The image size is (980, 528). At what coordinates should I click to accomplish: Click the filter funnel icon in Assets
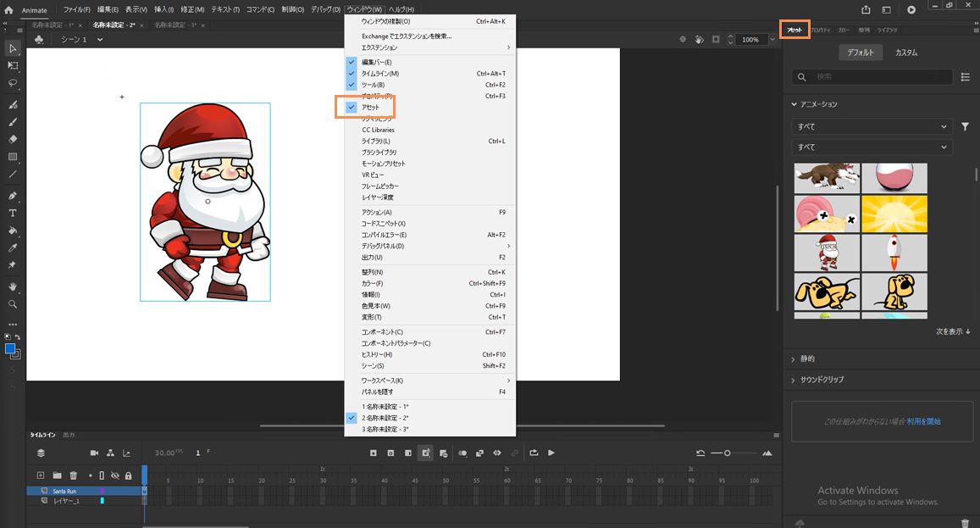[965, 126]
